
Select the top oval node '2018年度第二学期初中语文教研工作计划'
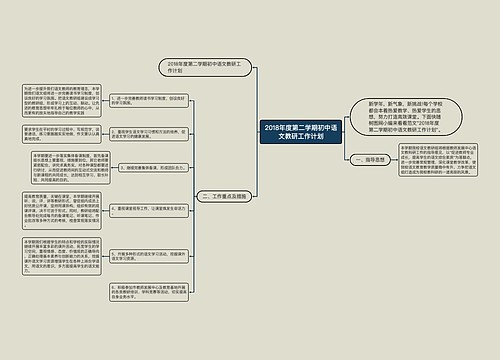tap(205, 67)
